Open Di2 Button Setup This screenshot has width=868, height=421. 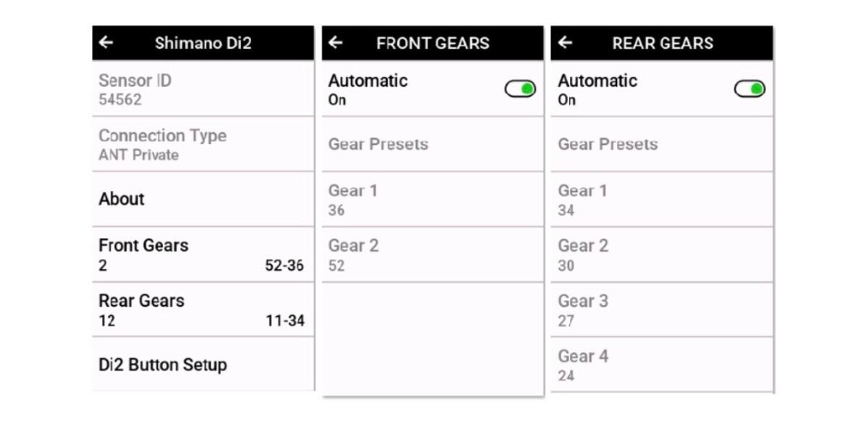pyautogui.click(x=203, y=365)
